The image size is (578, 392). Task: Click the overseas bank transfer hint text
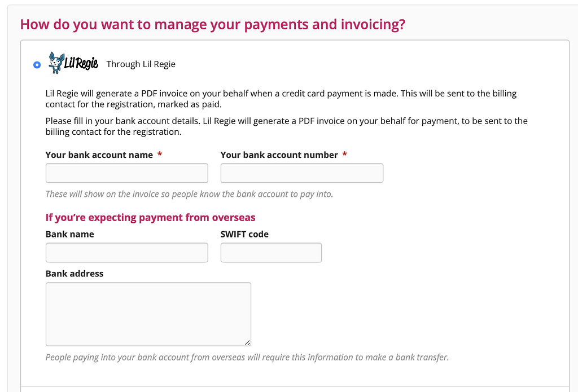pos(247,358)
